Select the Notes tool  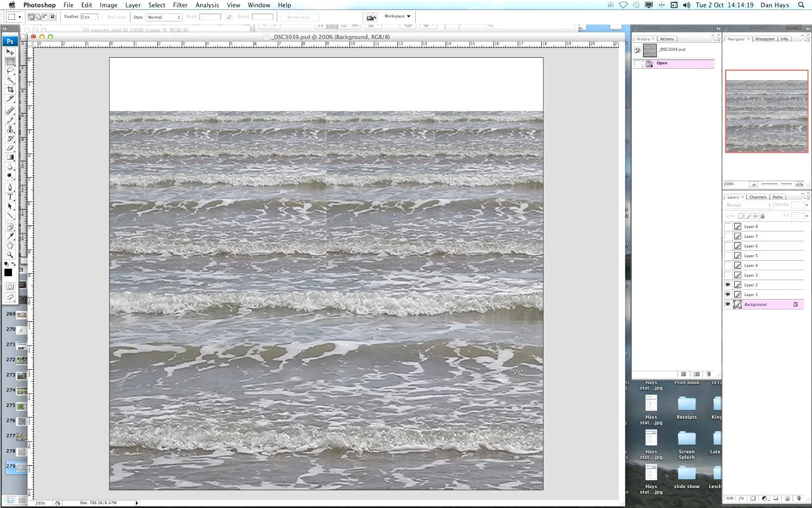10,227
